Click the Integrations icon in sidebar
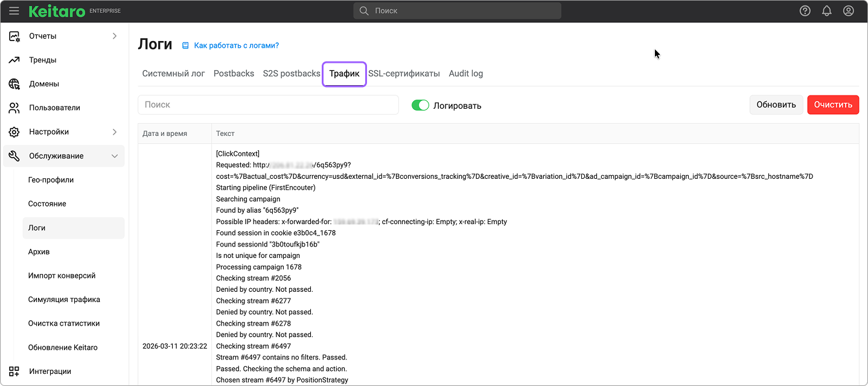Viewport: 868px width, 386px height. coord(14,372)
